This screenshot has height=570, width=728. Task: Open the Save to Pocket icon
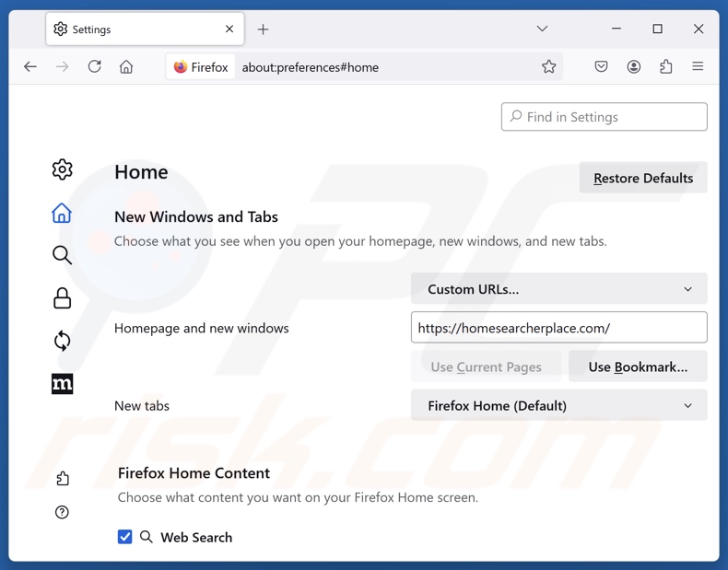tap(601, 67)
